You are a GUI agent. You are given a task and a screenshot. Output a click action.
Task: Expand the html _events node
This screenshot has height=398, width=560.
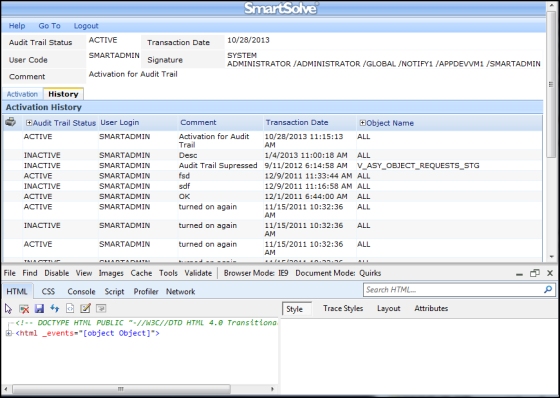[x=8, y=333]
